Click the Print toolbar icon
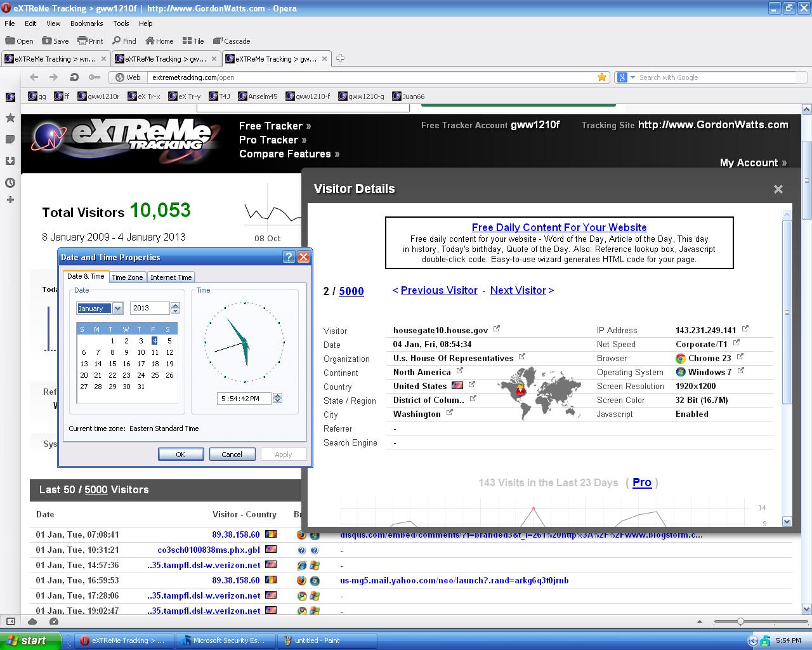 click(90, 41)
